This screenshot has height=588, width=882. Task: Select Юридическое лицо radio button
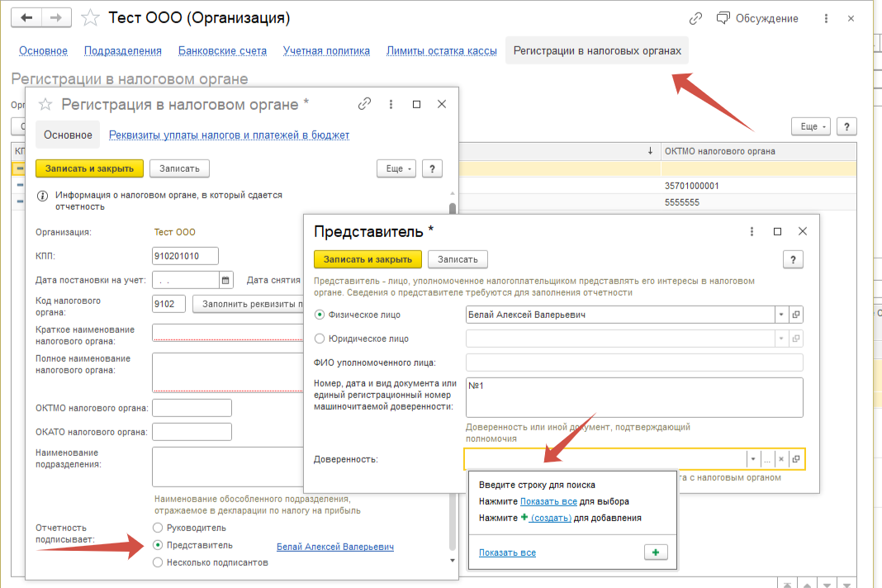pyautogui.click(x=320, y=339)
